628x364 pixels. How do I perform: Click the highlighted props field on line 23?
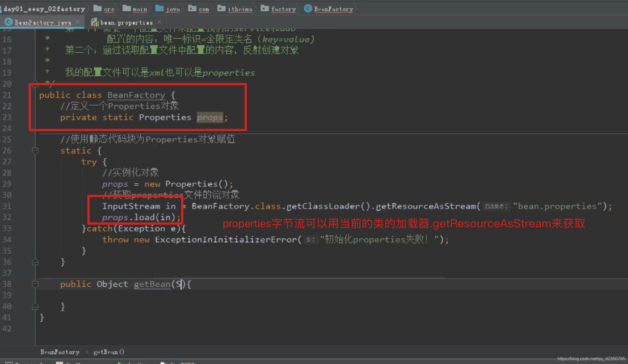pyautogui.click(x=210, y=117)
